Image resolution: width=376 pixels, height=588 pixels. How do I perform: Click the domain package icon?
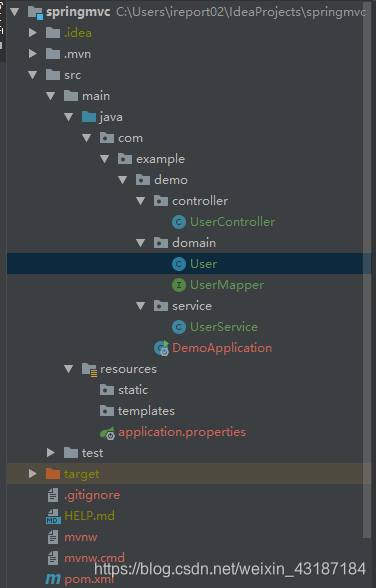click(x=161, y=243)
